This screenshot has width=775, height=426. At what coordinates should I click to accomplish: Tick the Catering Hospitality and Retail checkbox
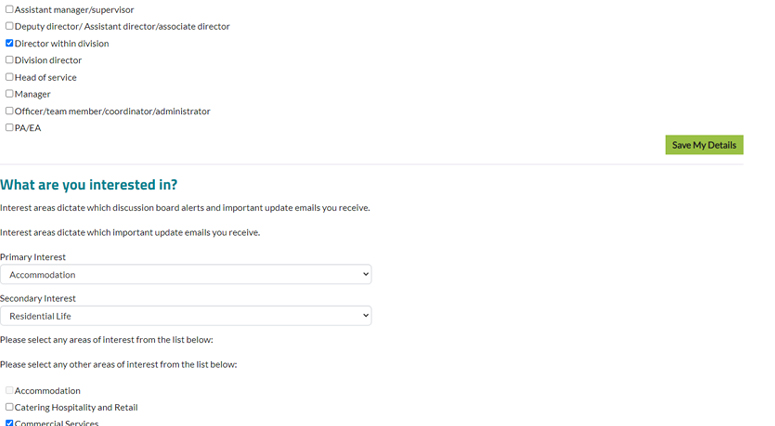point(9,407)
